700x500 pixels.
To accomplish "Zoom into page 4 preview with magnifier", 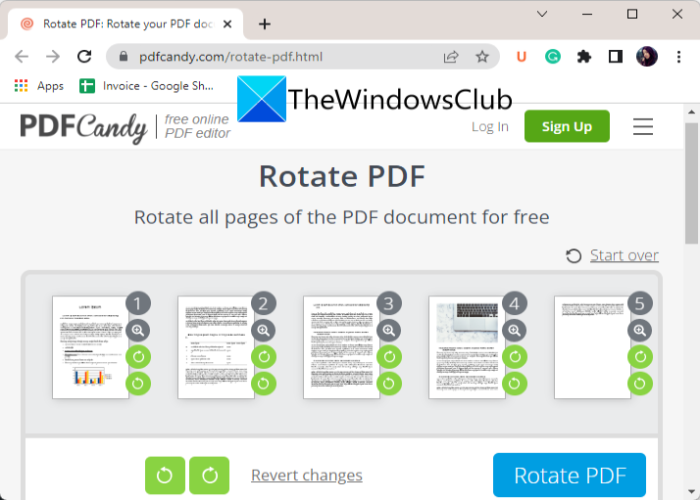I will point(514,330).
